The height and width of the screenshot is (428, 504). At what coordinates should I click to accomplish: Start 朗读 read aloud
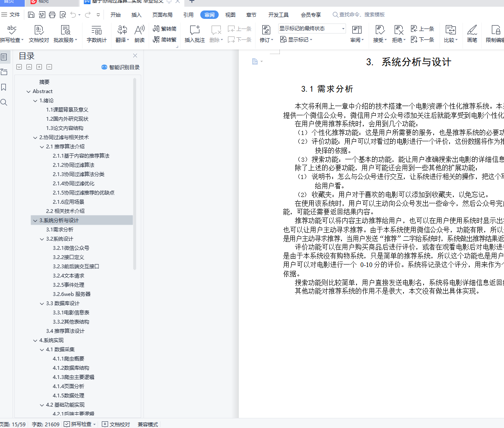[x=140, y=34]
